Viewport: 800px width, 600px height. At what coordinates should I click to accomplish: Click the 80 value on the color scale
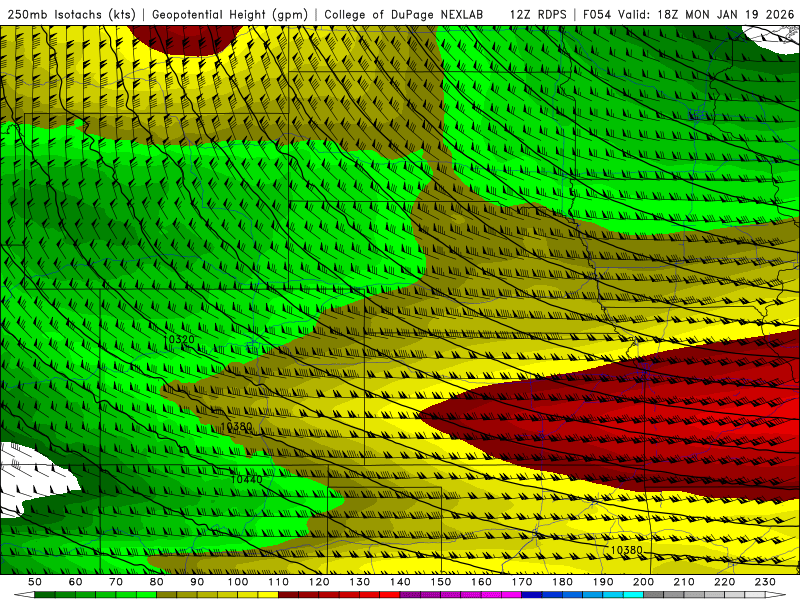pyautogui.click(x=157, y=582)
